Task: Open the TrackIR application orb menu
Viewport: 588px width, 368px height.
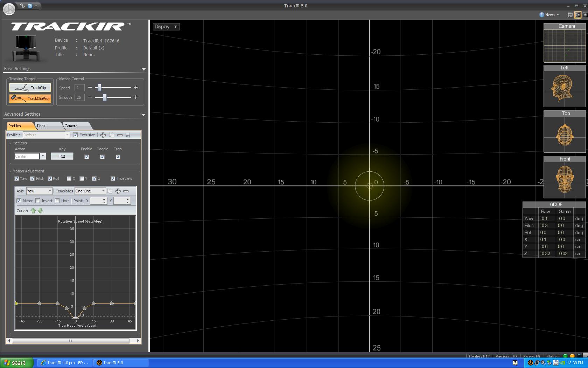Action: [9, 9]
